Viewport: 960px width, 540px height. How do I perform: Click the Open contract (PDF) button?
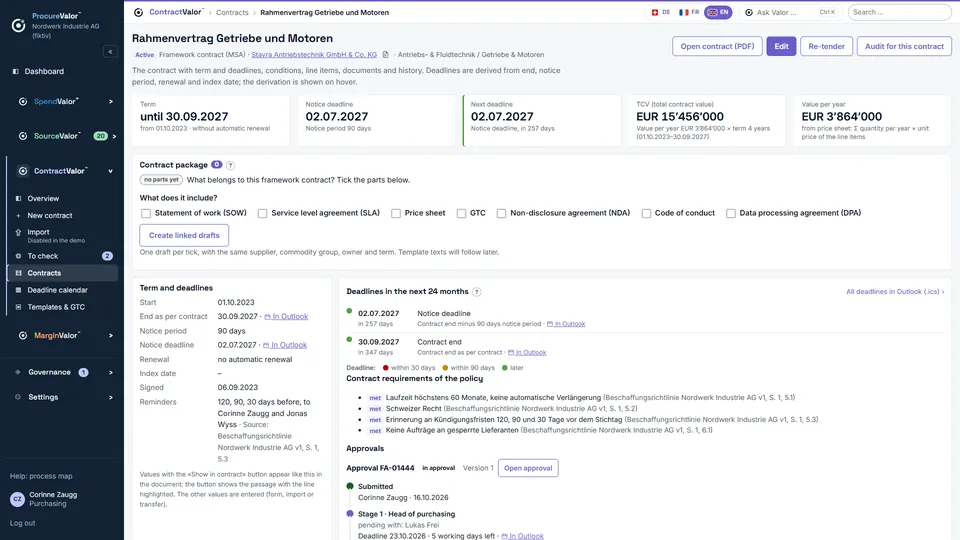point(717,47)
